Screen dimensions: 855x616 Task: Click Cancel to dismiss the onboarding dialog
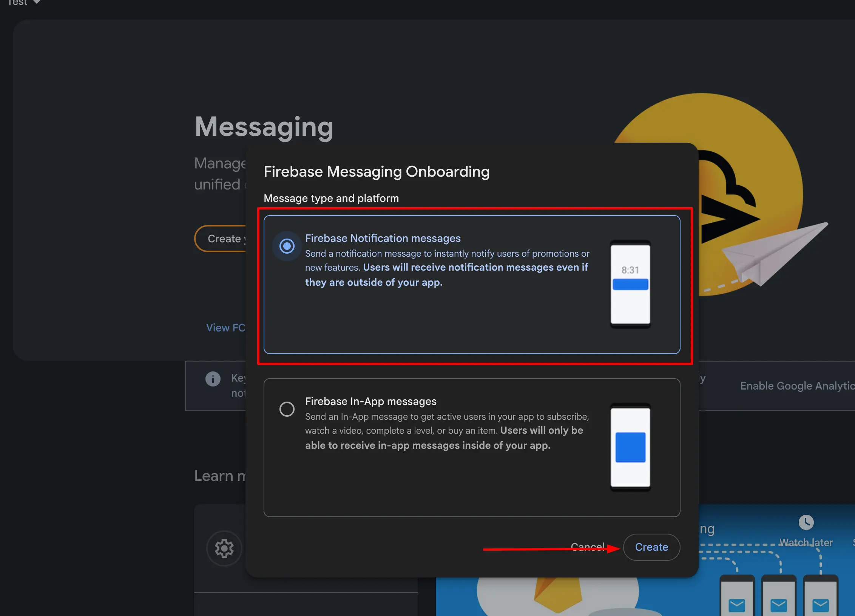[588, 547]
